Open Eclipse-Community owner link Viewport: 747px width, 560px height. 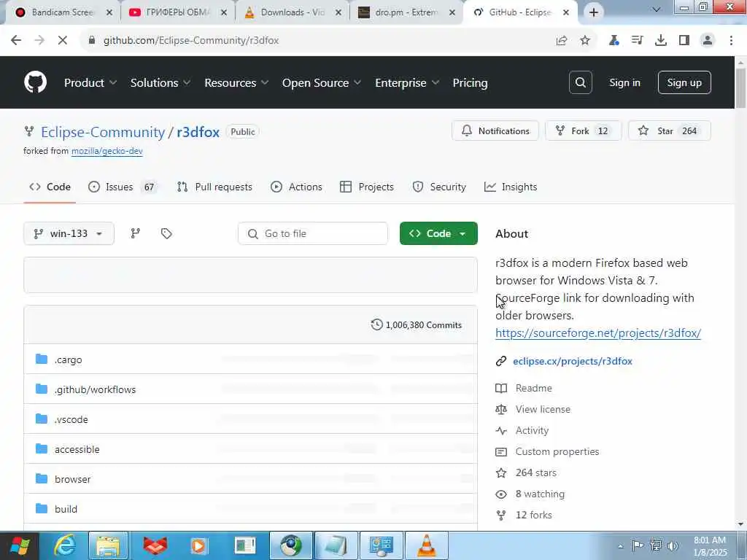point(103,132)
